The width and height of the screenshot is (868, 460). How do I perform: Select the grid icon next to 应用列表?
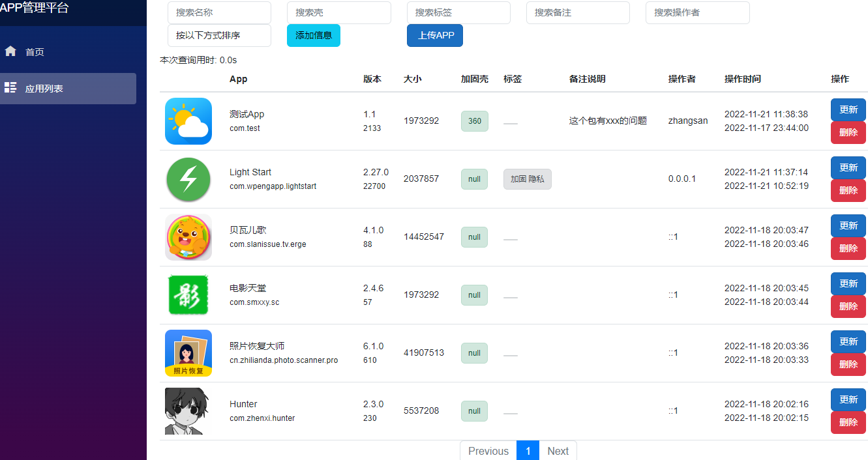click(x=10, y=88)
